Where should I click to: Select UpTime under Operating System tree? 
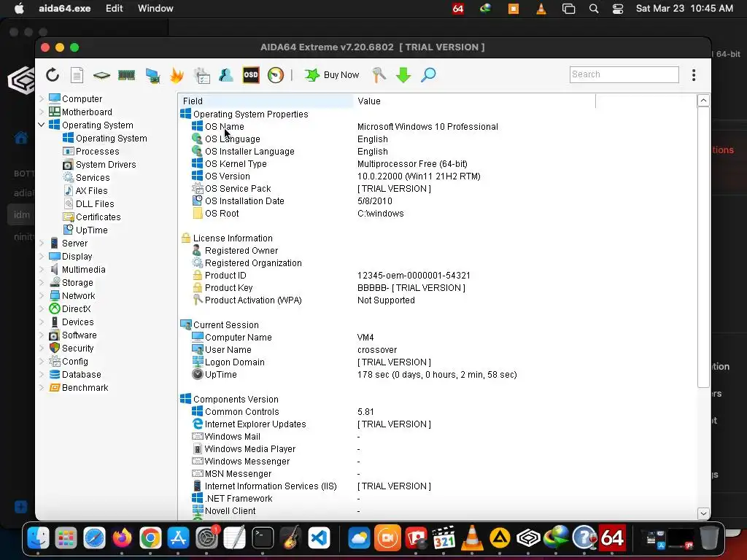pos(85,230)
